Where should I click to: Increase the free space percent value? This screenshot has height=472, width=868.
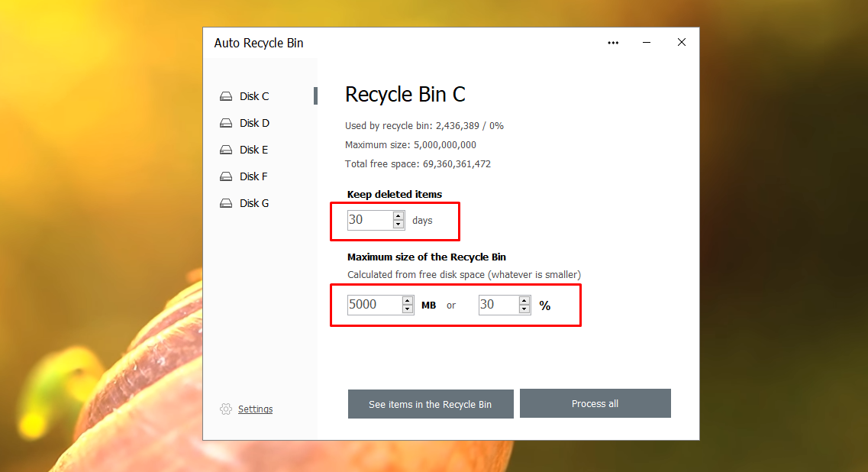click(524, 301)
